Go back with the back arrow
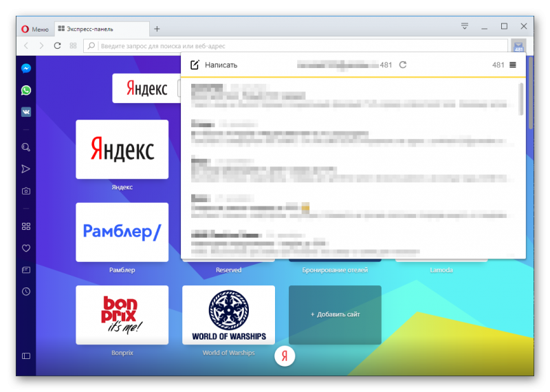This screenshot has height=392, width=550. coord(26,45)
